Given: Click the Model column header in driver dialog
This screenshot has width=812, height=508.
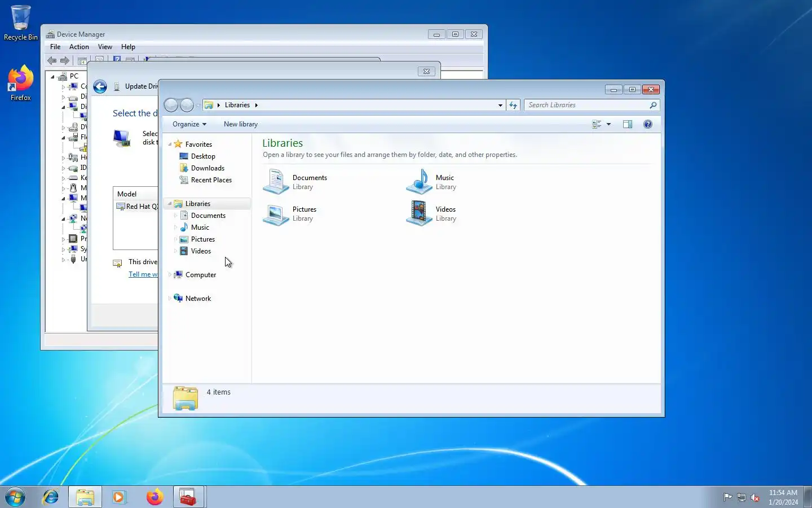Looking at the screenshot, I should coord(136,194).
